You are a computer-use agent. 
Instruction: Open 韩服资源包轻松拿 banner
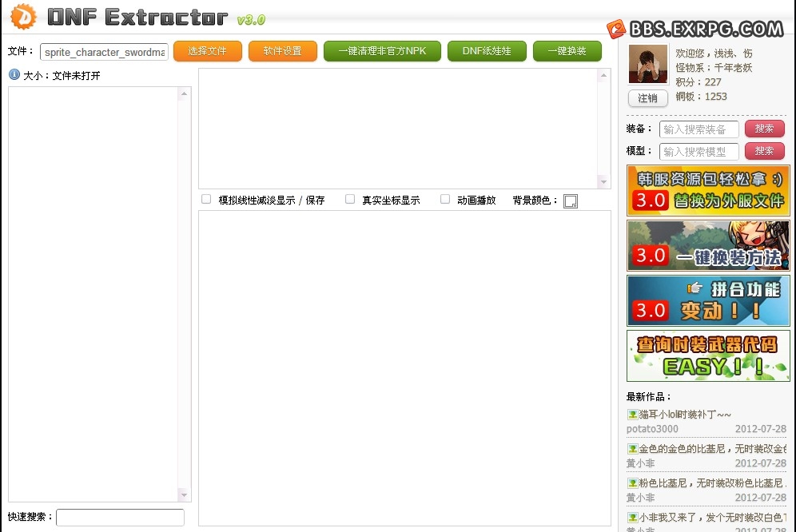[708, 191]
